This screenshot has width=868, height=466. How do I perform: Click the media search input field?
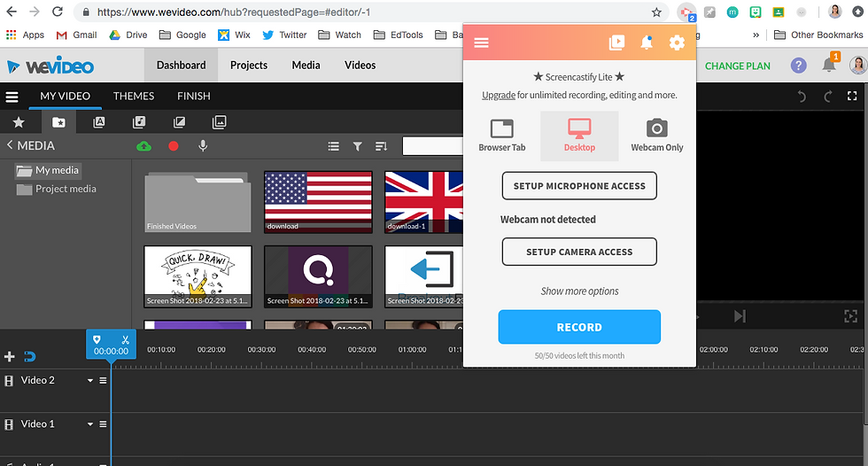tap(432, 146)
